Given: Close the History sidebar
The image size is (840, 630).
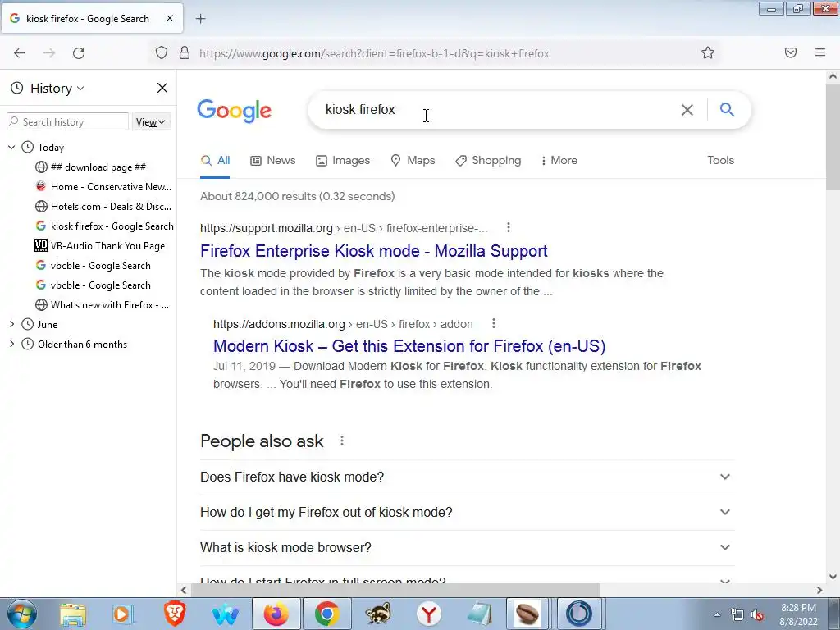Looking at the screenshot, I should (x=162, y=88).
